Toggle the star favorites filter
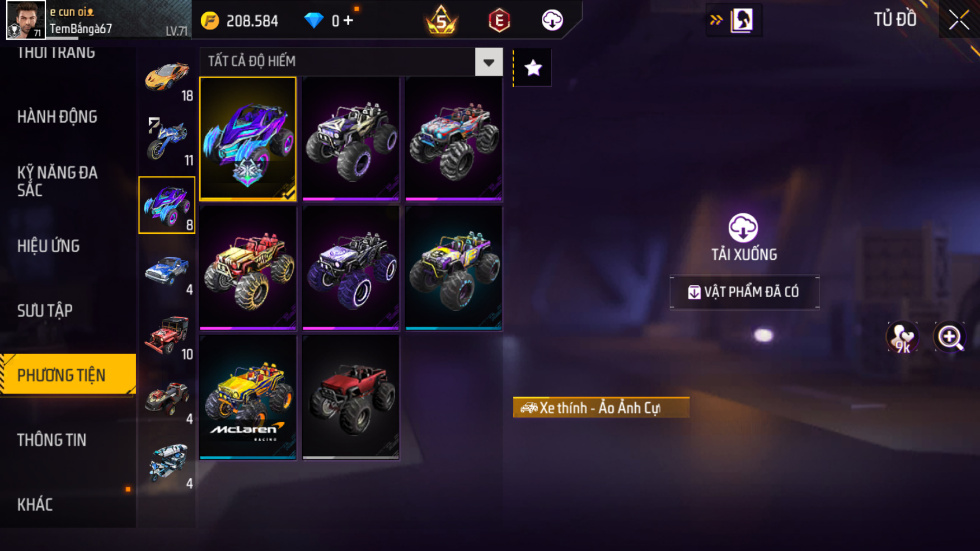Screen dimensions: 980x551 tap(533, 68)
